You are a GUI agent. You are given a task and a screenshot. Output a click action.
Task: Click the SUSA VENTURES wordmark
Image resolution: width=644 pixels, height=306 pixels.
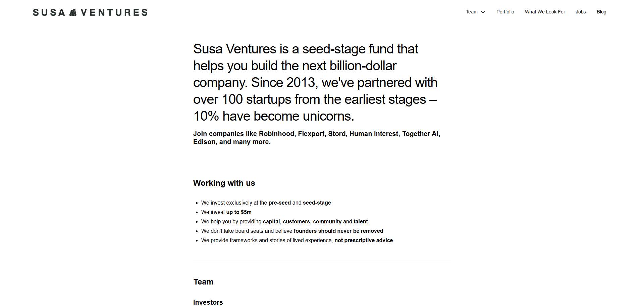pos(90,12)
